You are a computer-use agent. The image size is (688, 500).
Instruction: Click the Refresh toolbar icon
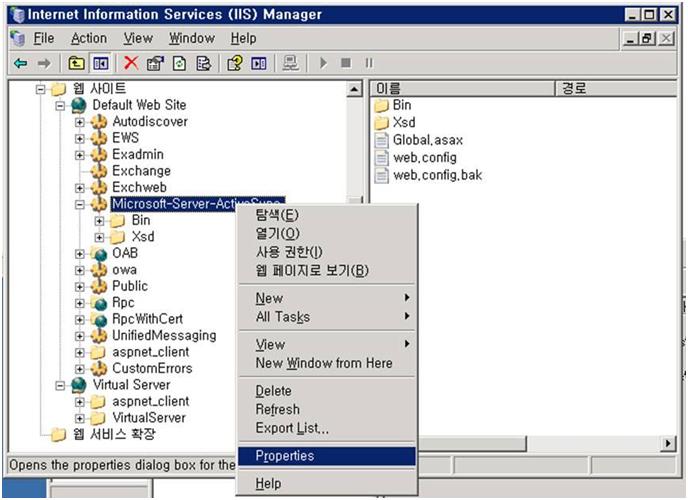(x=179, y=64)
